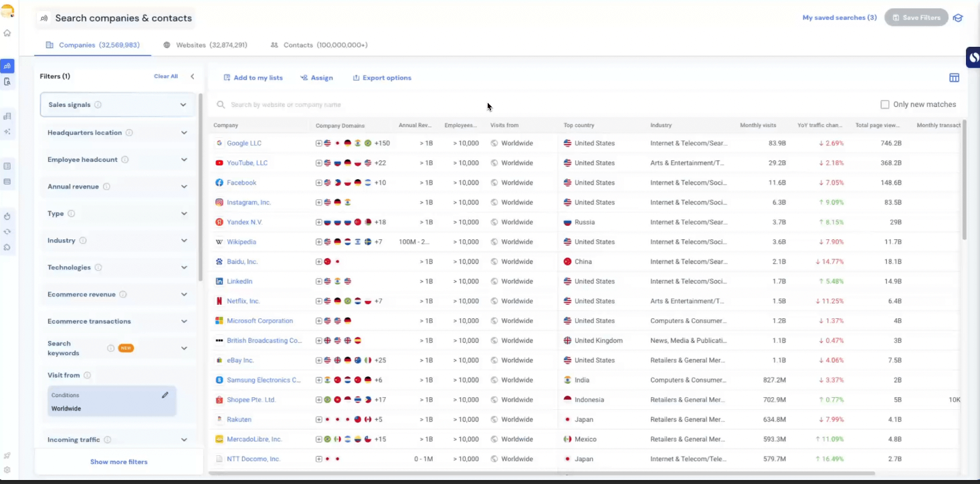Click the Show more filters button
This screenshot has width=980, height=484.
click(118, 461)
